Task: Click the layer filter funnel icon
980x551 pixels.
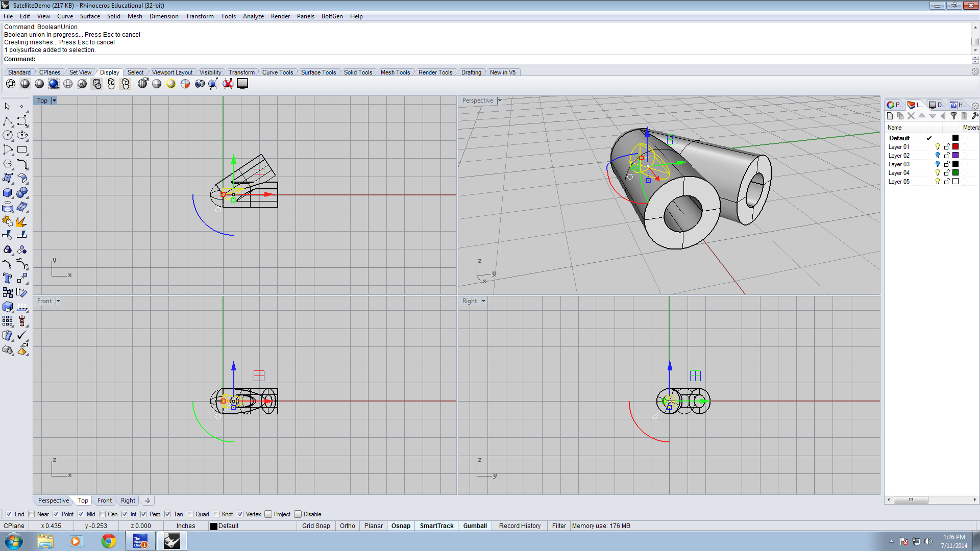Action: 953,116
